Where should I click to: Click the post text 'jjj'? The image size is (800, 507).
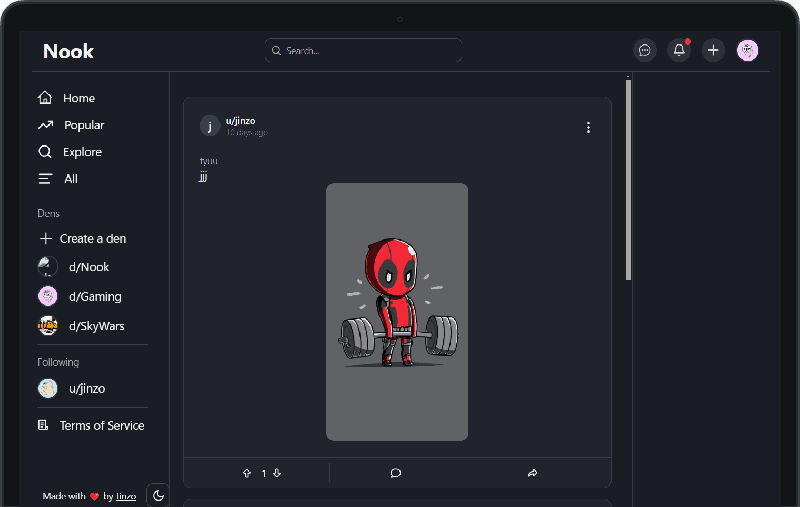point(203,177)
